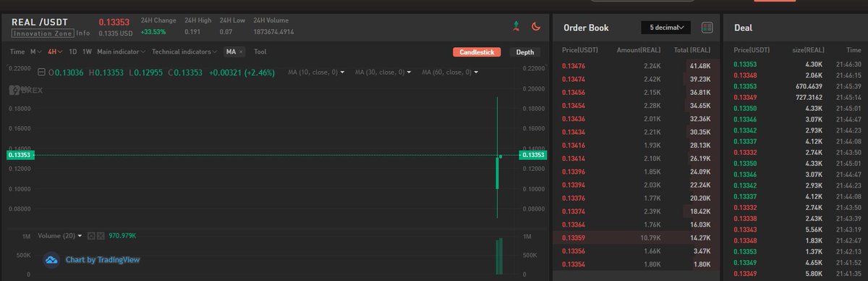Click the TradingView cloud logo
The height and width of the screenshot is (281, 868).
coord(51,259)
